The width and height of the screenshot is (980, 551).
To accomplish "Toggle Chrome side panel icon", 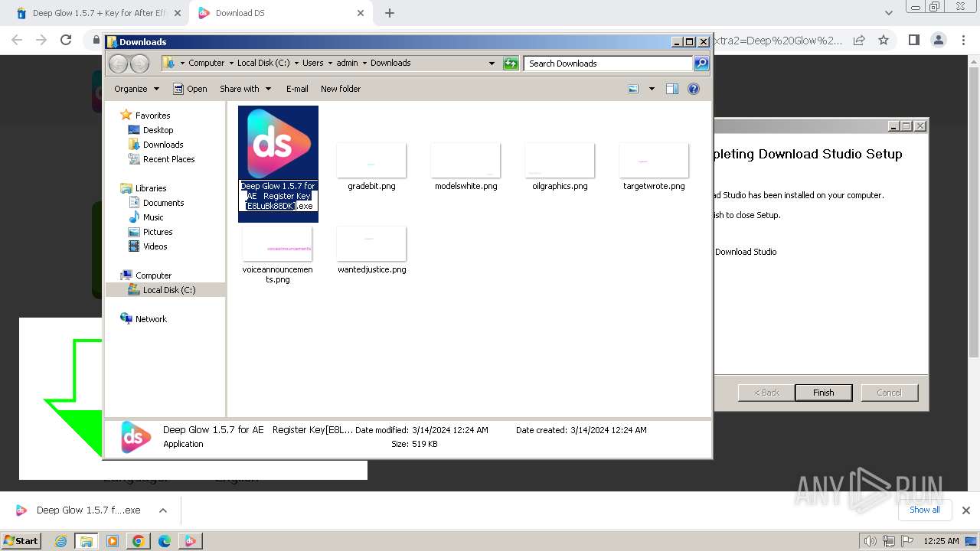I will [913, 40].
